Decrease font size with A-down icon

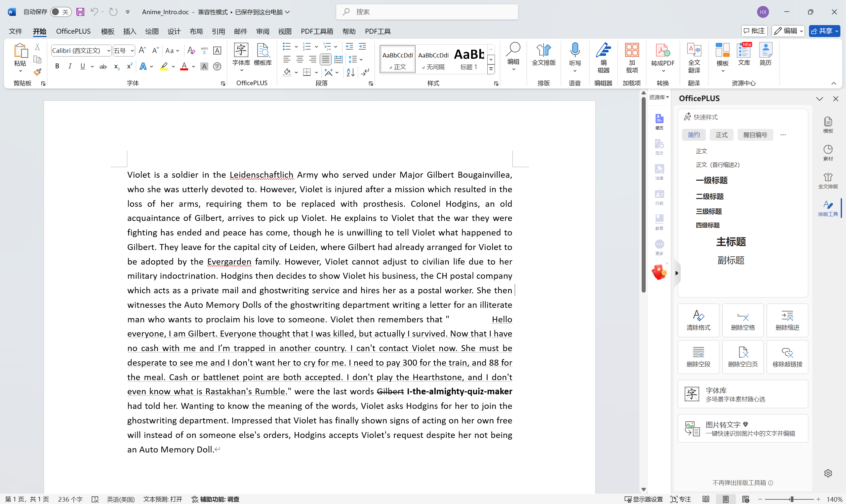[x=155, y=51]
